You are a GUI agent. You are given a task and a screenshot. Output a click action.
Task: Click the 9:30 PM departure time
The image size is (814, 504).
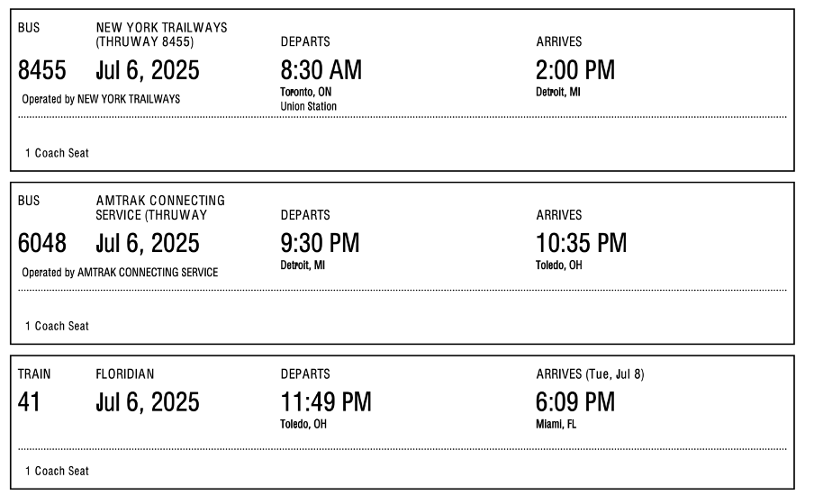(x=320, y=244)
